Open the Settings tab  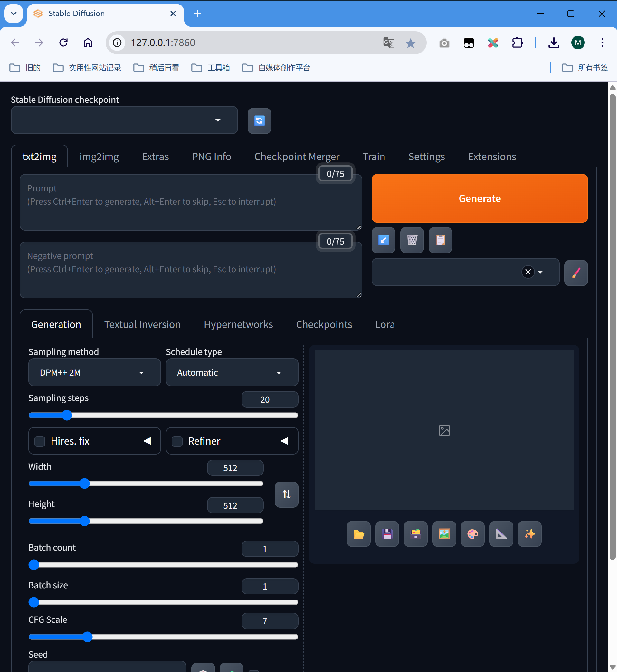[x=426, y=156]
